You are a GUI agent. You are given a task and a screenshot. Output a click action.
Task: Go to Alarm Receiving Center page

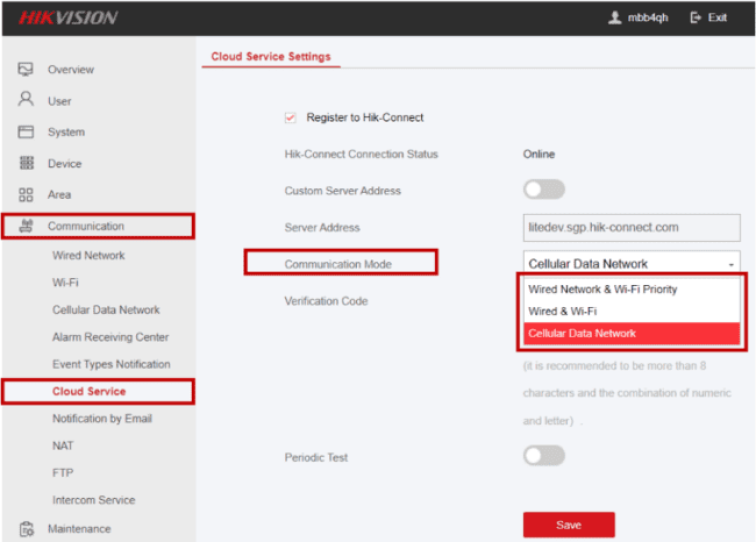coord(110,337)
